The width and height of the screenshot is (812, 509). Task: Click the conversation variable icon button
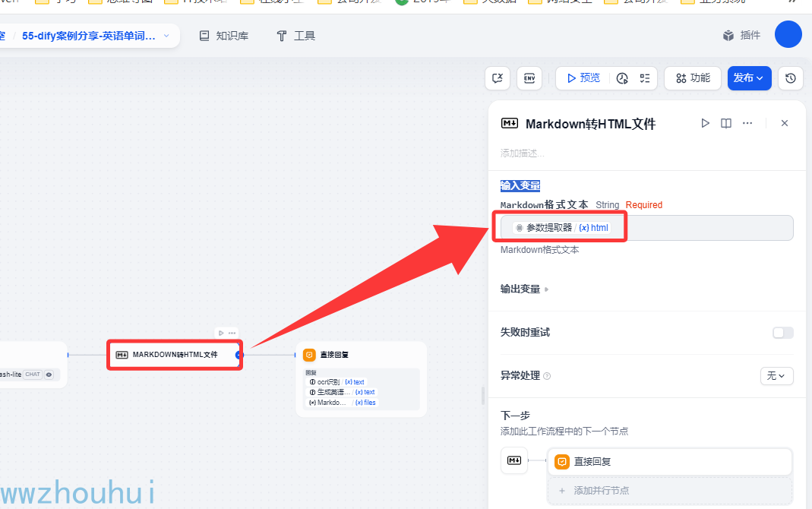click(x=498, y=78)
